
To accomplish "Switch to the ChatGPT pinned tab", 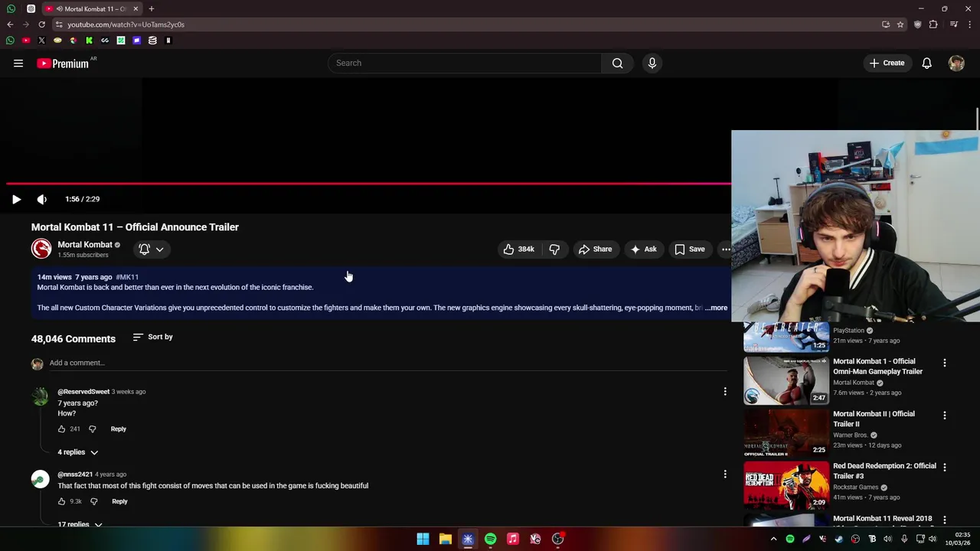I will (x=31, y=8).
